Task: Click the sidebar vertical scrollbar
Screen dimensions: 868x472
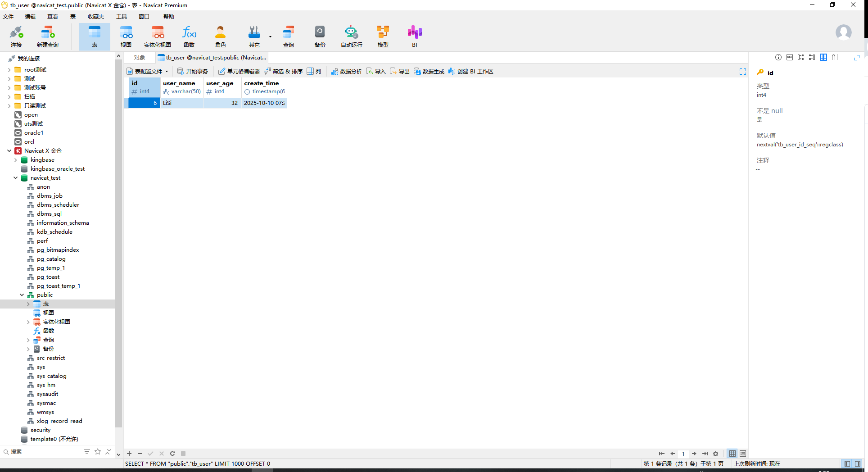Action: (x=118, y=243)
